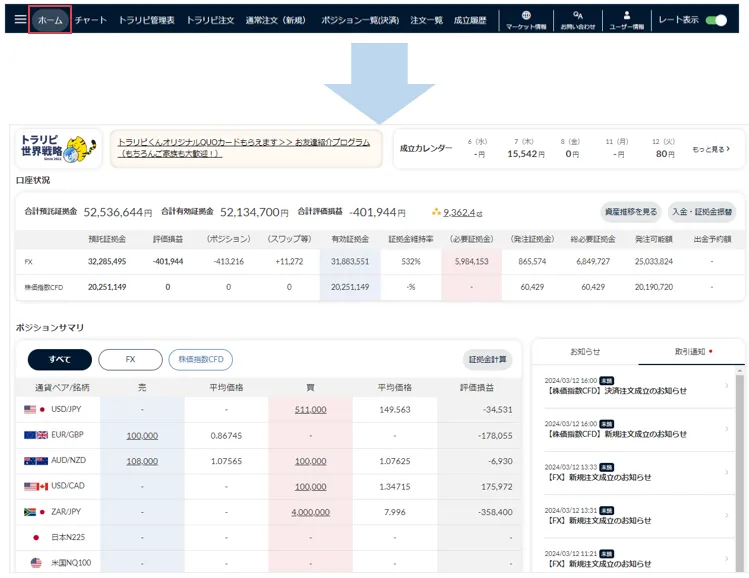Toggle the レート表示 switch
Image resolution: width=749 pixels, height=578 pixels.
tap(716, 20)
